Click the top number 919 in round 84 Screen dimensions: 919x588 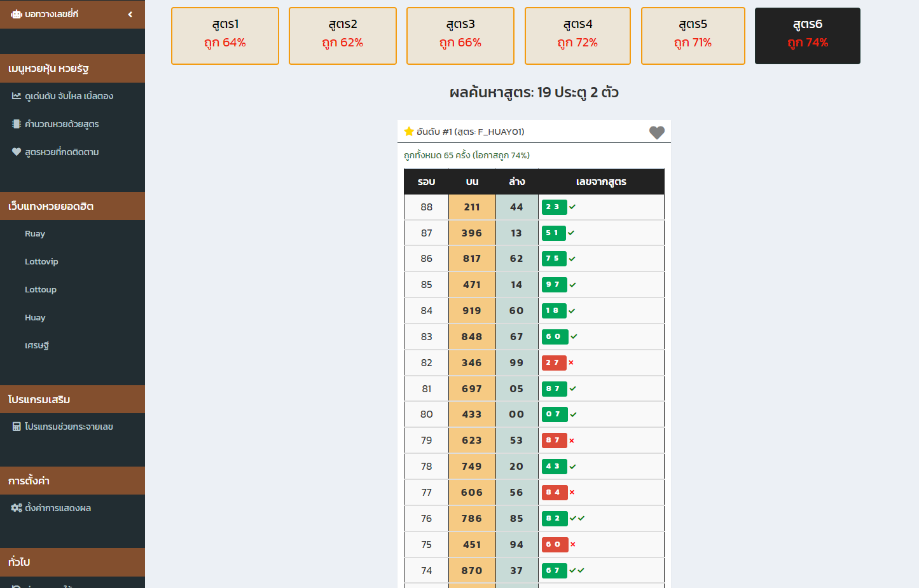point(472,311)
